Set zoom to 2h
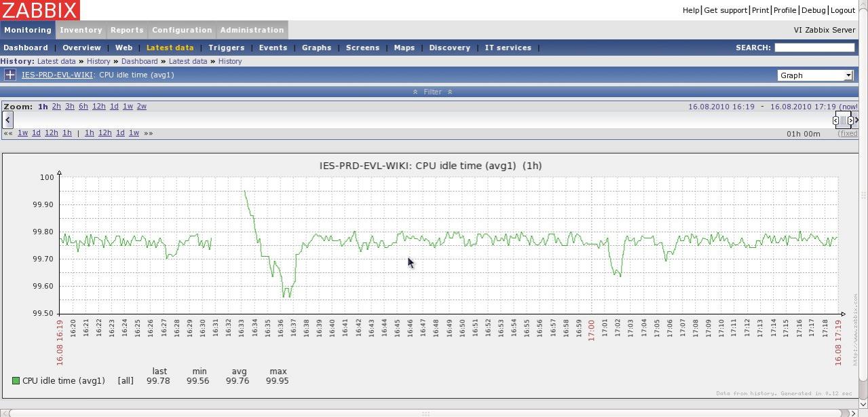 56,107
